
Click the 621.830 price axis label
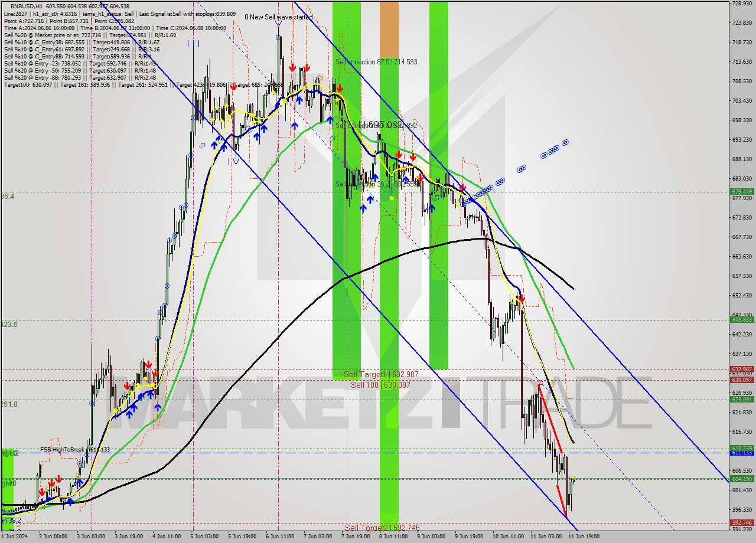pos(742,412)
